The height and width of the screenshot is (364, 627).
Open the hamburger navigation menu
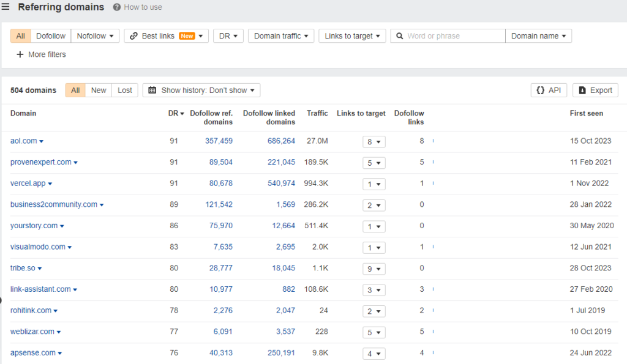click(x=6, y=7)
